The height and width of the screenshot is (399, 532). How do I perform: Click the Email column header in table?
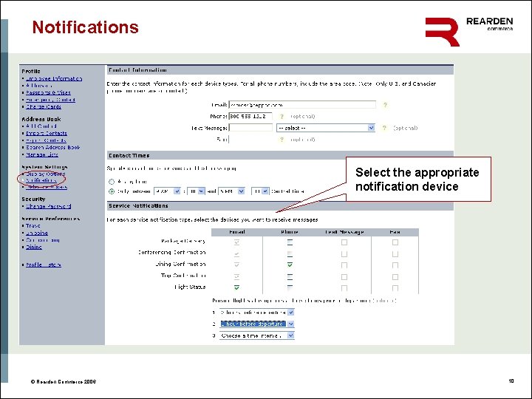(237, 232)
